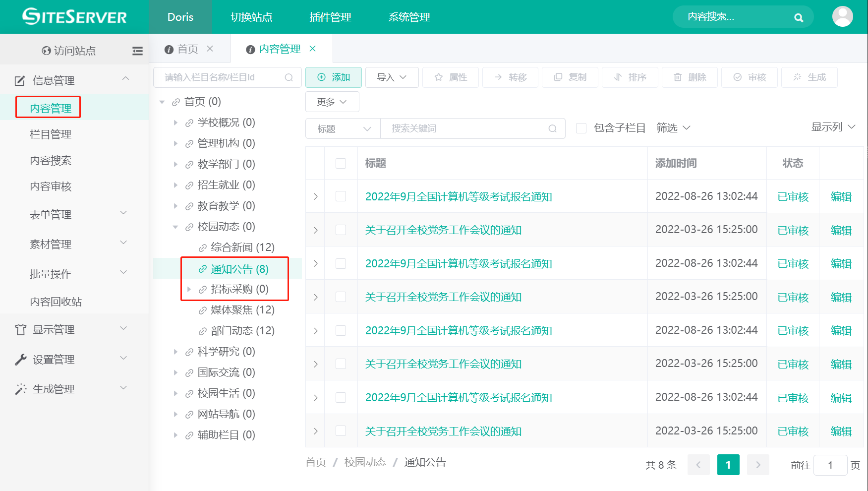Click the 前往 page number input field
868x491 pixels.
coord(831,465)
